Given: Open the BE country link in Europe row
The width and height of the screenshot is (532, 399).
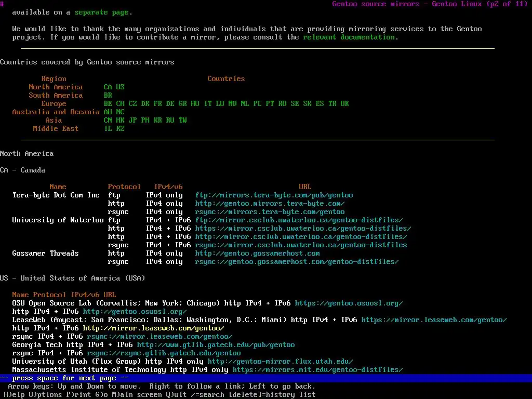Looking at the screenshot, I should [108, 104].
